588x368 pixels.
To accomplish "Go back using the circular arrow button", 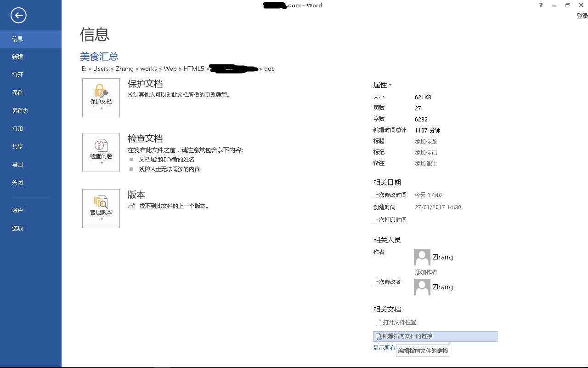I will point(18,16).
